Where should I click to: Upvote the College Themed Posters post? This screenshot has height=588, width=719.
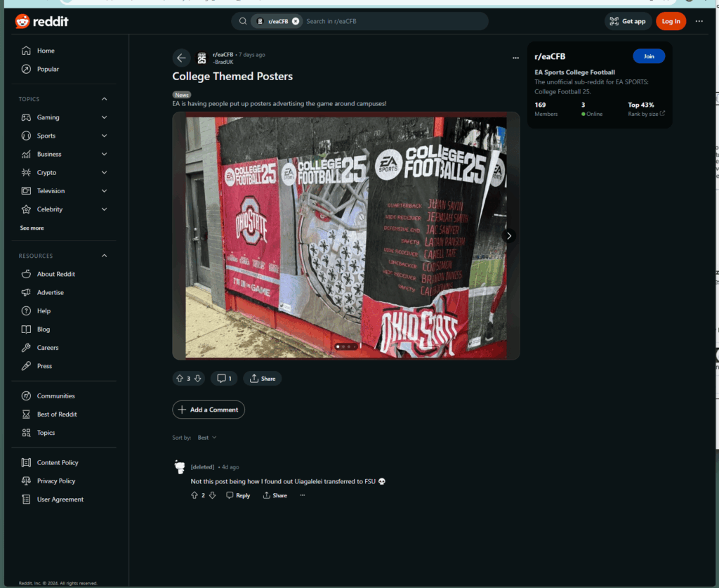click(179, 379)
